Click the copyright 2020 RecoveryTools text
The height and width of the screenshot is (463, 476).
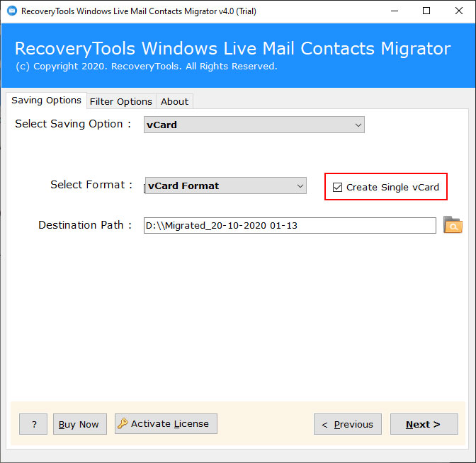(x=147, y=66)
